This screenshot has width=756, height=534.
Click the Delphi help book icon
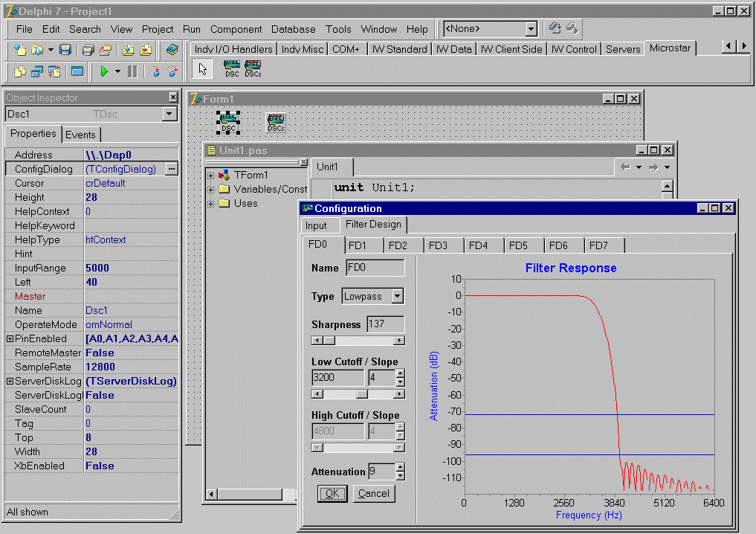(172, 50)
